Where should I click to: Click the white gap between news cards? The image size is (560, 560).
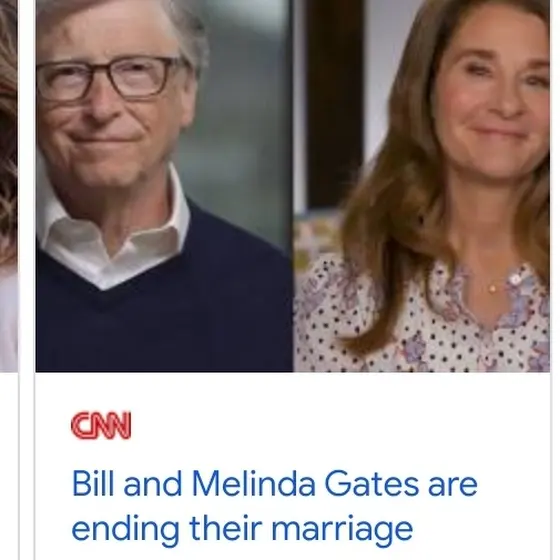pos(27,279)
